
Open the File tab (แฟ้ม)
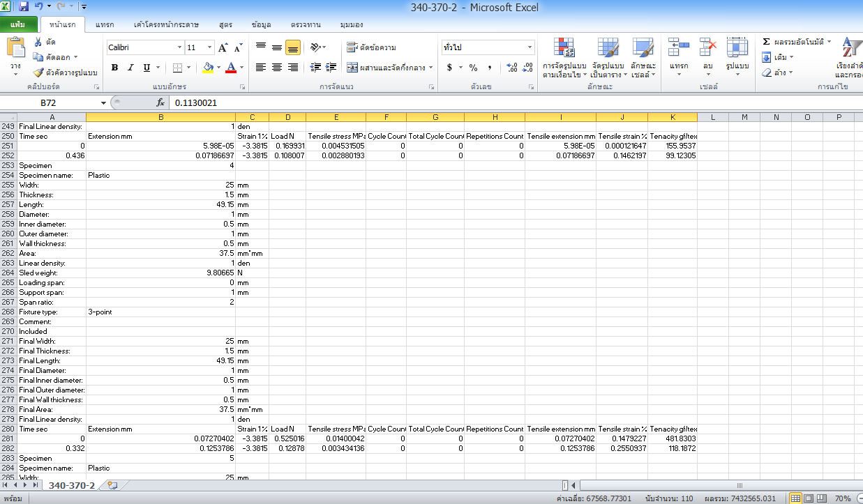pos(17,24)
